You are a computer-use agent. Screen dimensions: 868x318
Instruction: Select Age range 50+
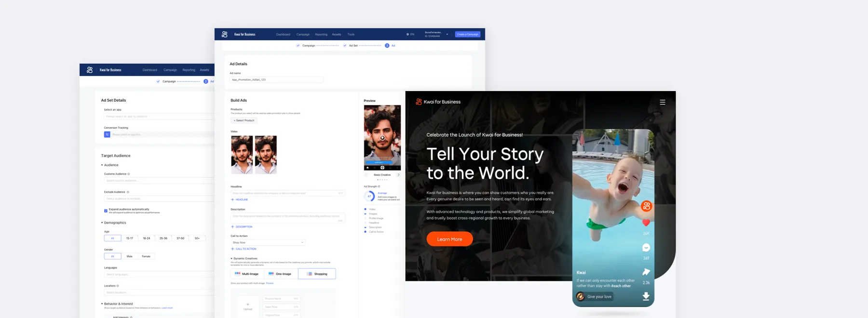tap(197, 238)
